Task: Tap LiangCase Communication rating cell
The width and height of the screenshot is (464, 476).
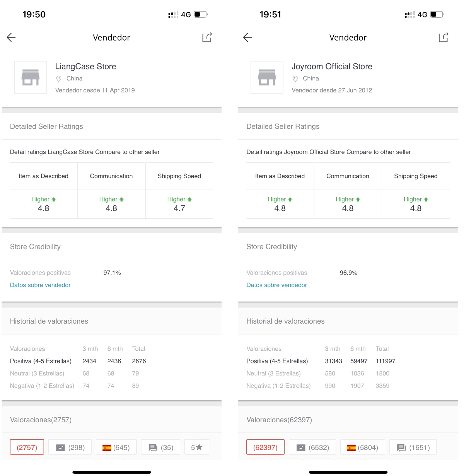Action: click(x=111, y=204)
